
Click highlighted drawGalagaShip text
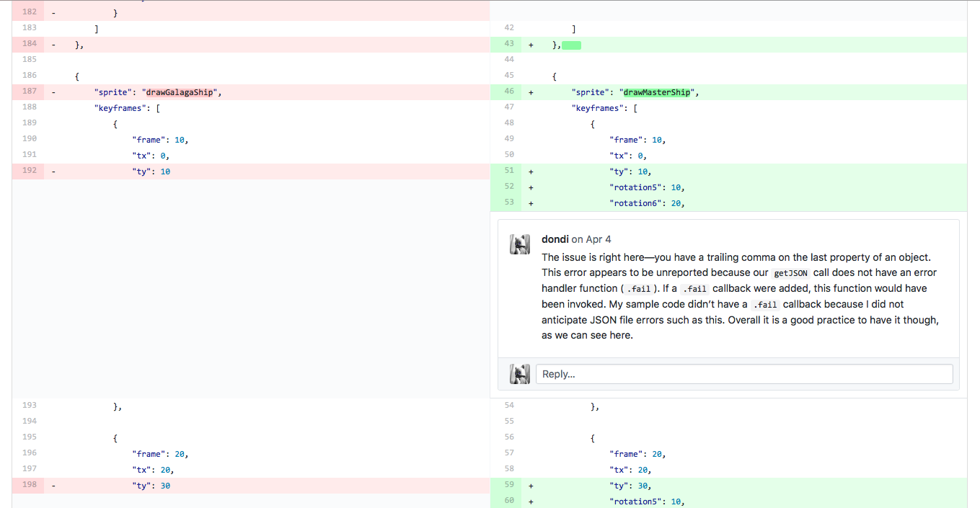tap(180, 92)
